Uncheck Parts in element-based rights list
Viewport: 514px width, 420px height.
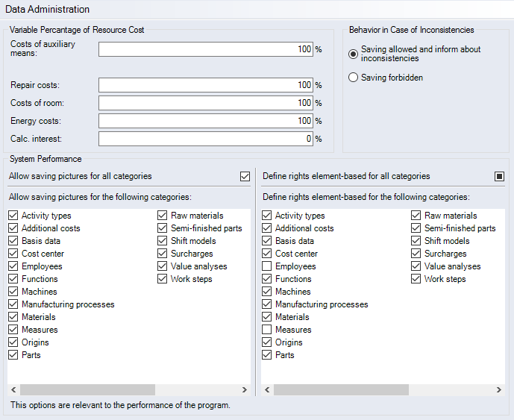267,355
